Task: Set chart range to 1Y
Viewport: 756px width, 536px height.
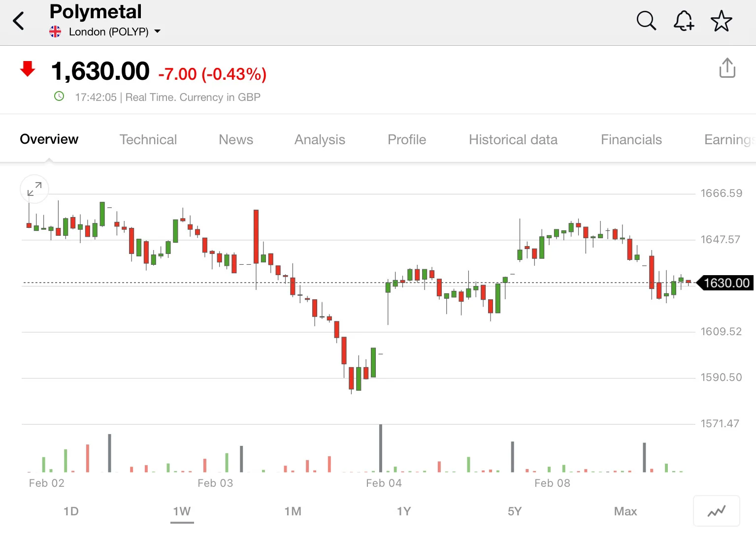Action: tap(404, 511)
